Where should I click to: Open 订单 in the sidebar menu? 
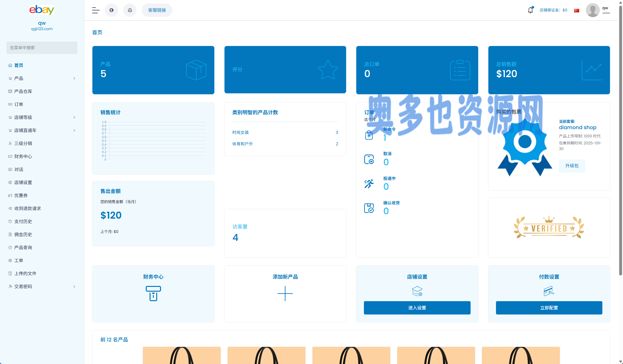(19, 104)
